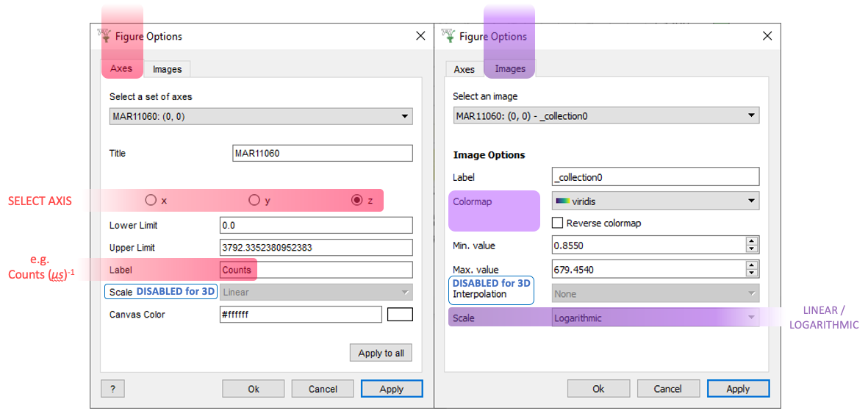Close the right Figure Options dialog
This screenshot has height=419, width=868.
(x=767, y=36)
